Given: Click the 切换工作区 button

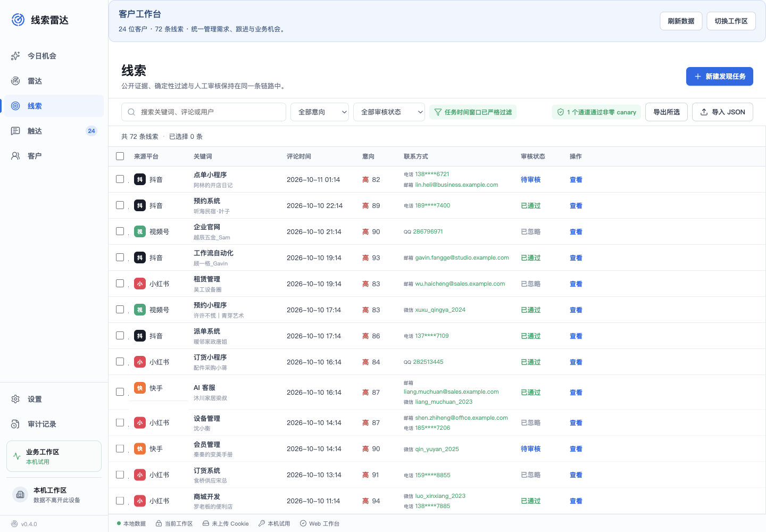Looking at the screenshot, I should [x=731, y=21].
